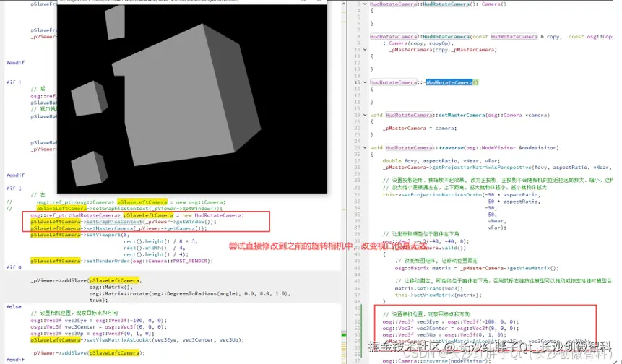Click the large cube in the OSG viewer
The image size is (622, 364).
point(186,95)
